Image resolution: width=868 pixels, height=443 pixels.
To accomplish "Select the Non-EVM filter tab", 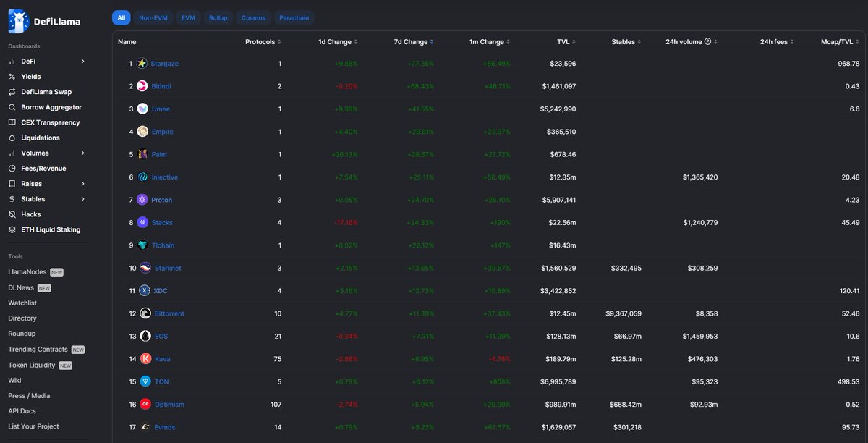I will (x=153, y=17).
